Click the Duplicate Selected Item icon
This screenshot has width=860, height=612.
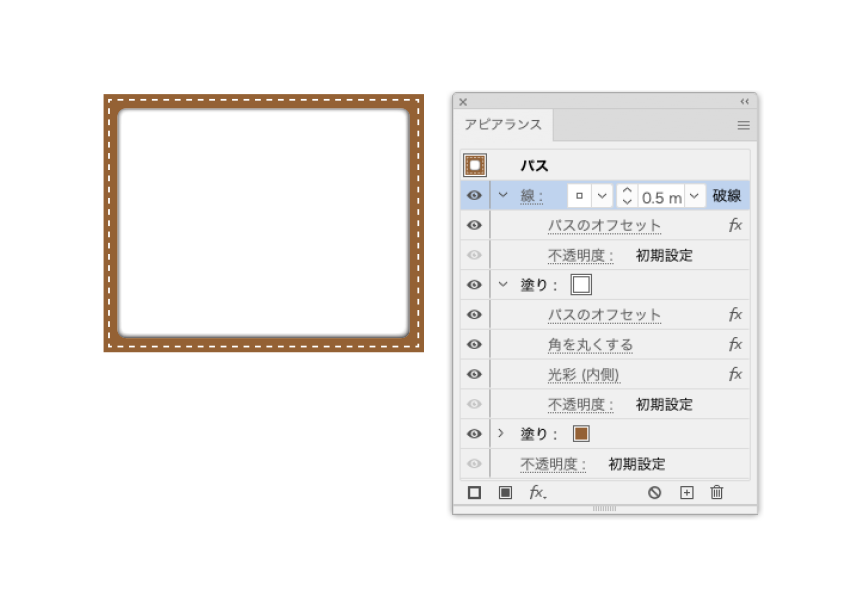click(x=686, y=493)
